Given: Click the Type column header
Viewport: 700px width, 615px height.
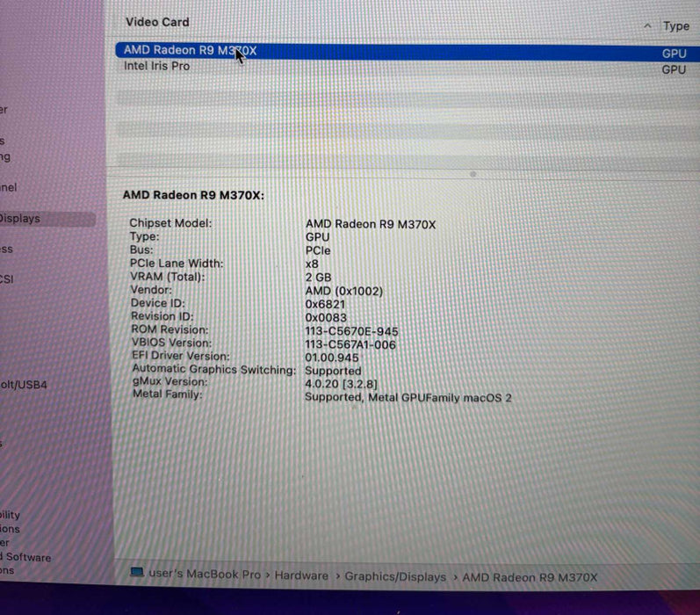Looking at the screenshot, I should [676, 26].
